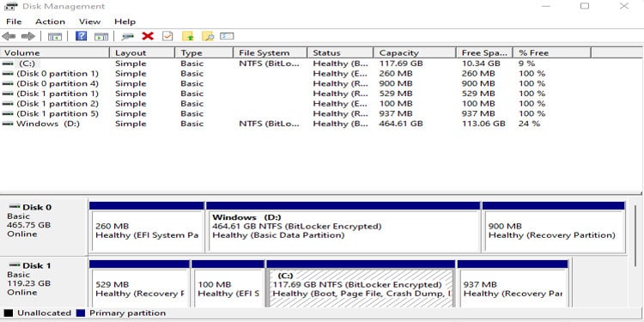Toggle the action pane toolbar icon
The height and width of the screenshot is (322, 644).
pos(101,37)
